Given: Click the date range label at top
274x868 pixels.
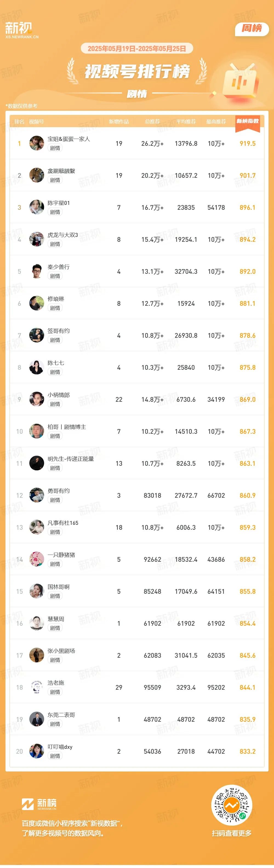Looking at the screenshot, I should 137,48.
